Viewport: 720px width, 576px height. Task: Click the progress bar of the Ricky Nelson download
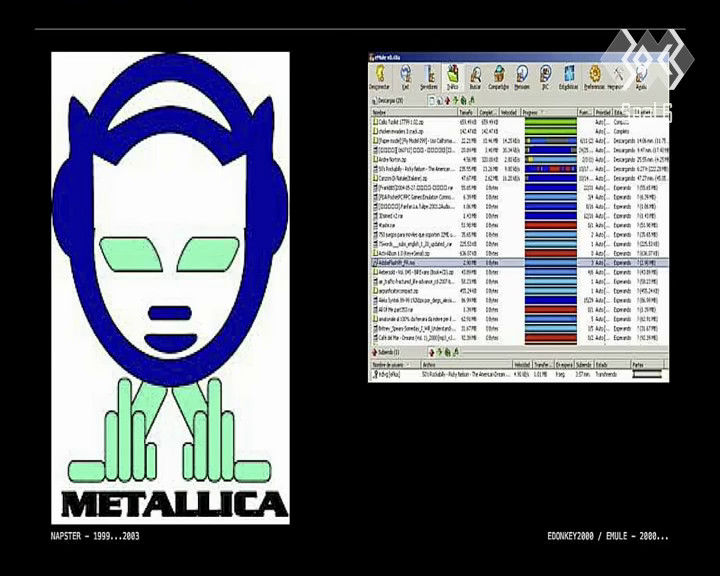tap(551, 169)
